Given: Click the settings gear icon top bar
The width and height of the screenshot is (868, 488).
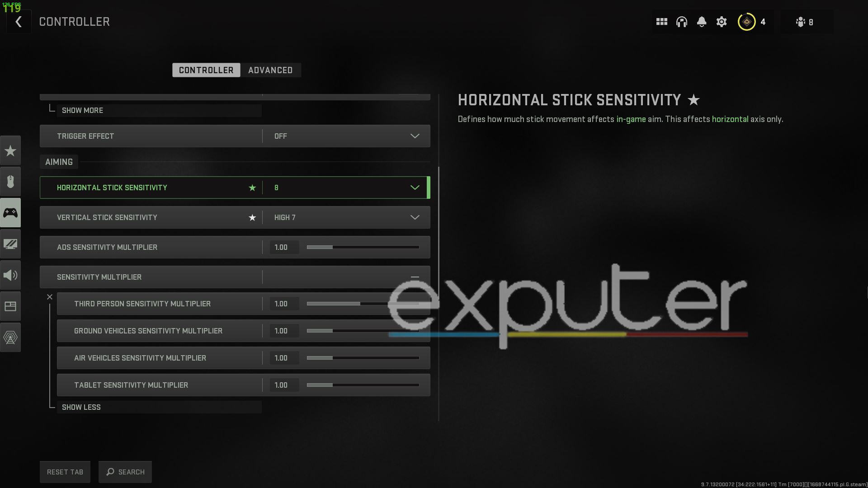Looking at the screenshot, I should click(x=722, y=21).
